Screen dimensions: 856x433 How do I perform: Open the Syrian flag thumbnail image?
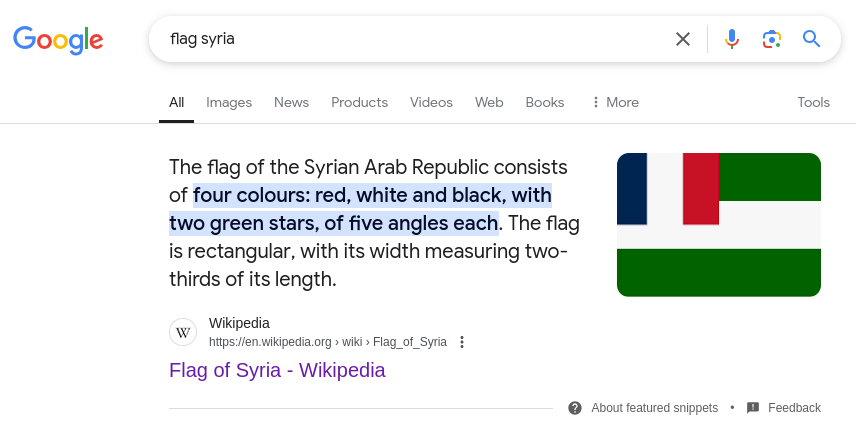click(x=718, y=224)
